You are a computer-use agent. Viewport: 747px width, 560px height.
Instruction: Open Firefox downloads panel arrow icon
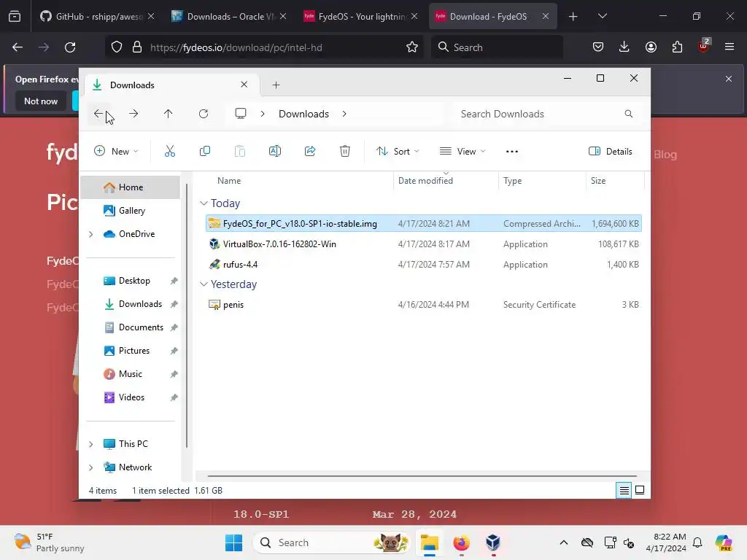tap(624, 47)
